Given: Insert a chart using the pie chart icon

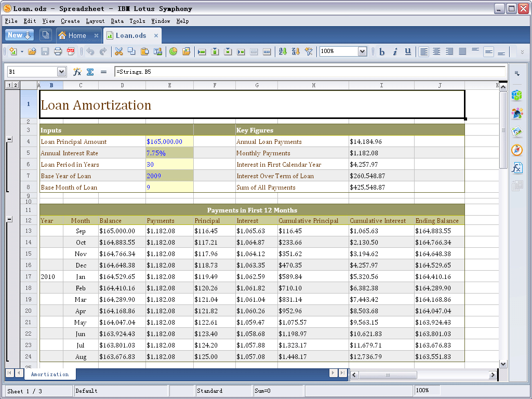Looking at the screenshot, I should (172, 51).
